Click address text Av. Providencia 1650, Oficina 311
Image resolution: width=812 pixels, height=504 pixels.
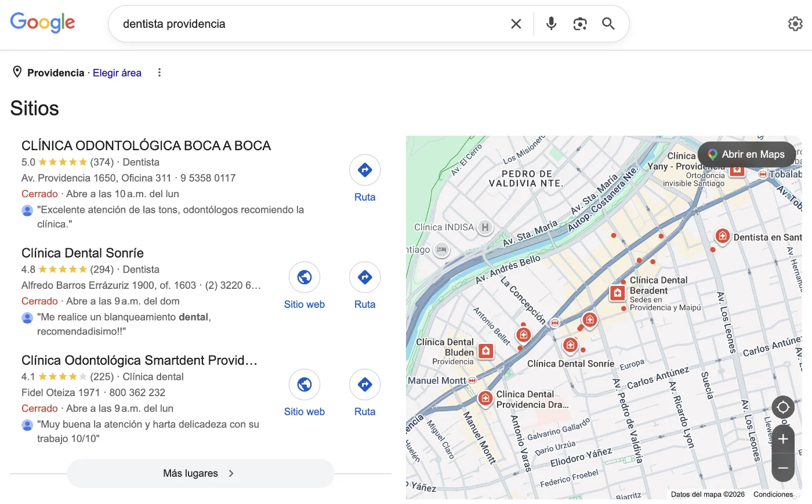point(96,178)
